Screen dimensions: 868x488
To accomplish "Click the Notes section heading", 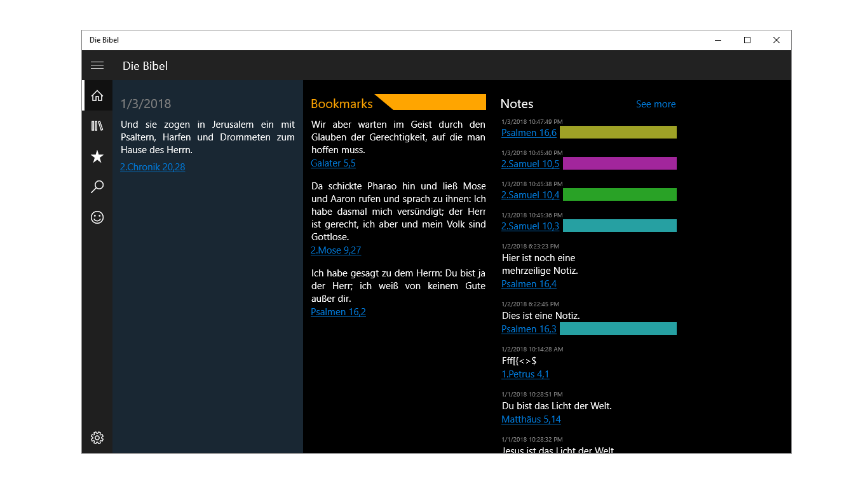I will (x=517, y=104).
